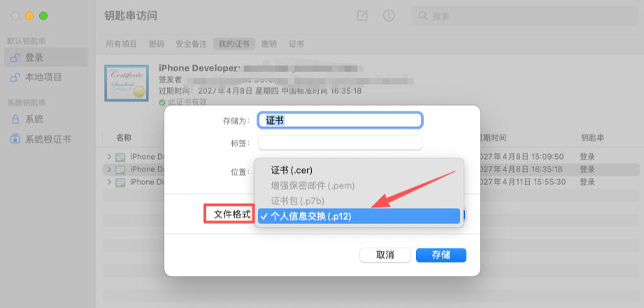Click the 存储 save button
The width and height of the screenshot is (644, 308).
[441, 255]
